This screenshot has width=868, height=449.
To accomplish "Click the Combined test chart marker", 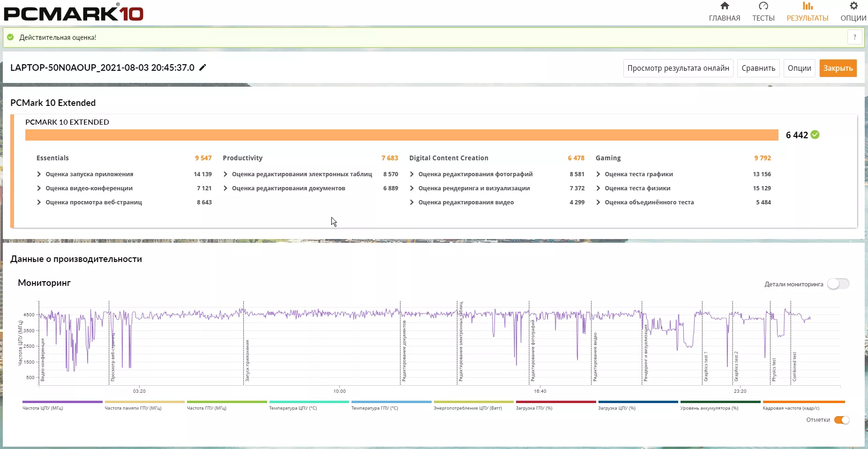I will 794,367.
